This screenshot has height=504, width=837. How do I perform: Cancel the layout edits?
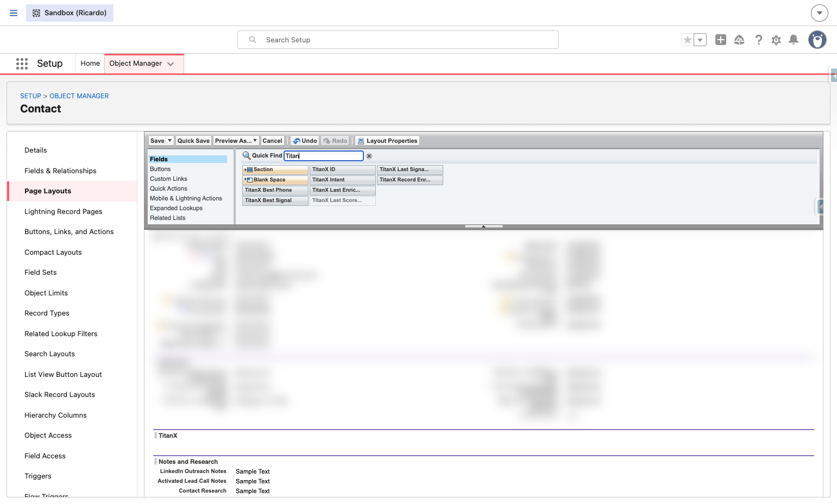273,141
